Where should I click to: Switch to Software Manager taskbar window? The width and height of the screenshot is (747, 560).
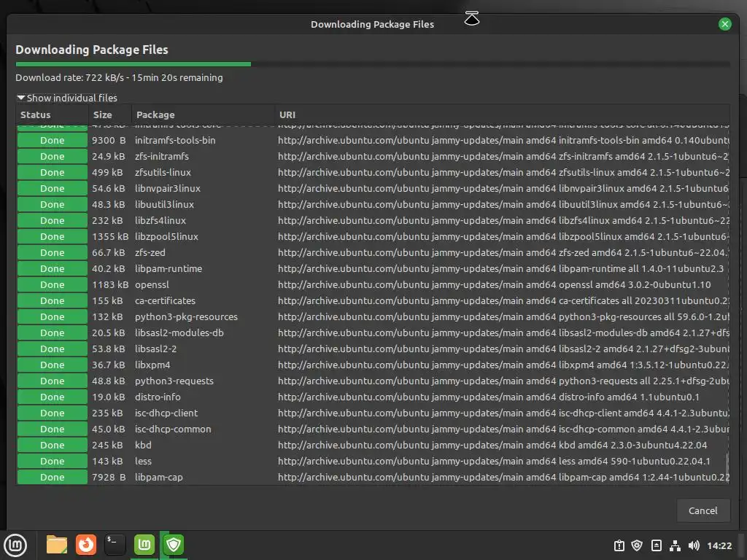click(x=144, y=545)
